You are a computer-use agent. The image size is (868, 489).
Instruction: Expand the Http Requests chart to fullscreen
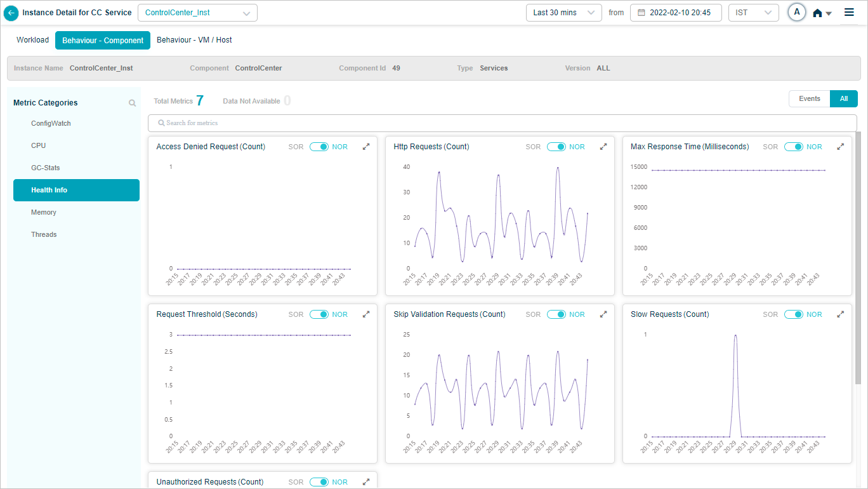pos(603,147)
